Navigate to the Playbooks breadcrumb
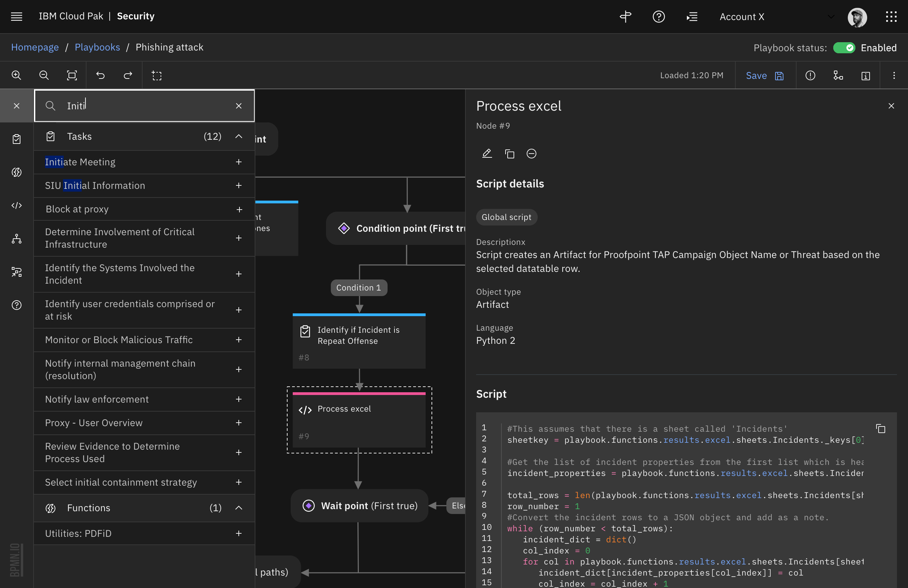Image resolution: width=908 pixels, height=588 pixels. click(97, 47)
